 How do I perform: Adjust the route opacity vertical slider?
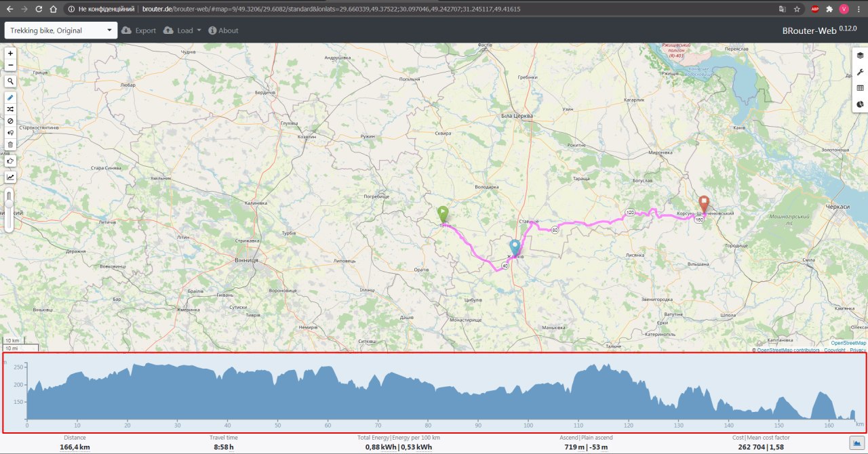(x=9, y=210)
